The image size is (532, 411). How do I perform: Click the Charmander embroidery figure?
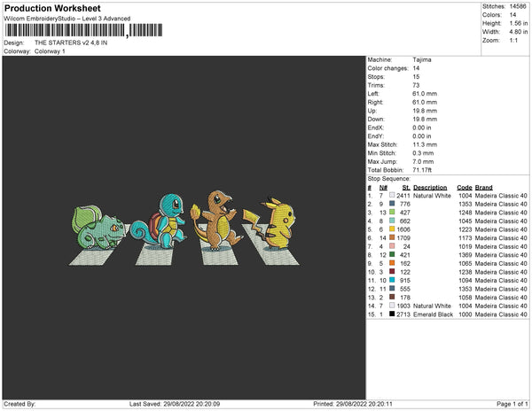[x=215, y=221]
